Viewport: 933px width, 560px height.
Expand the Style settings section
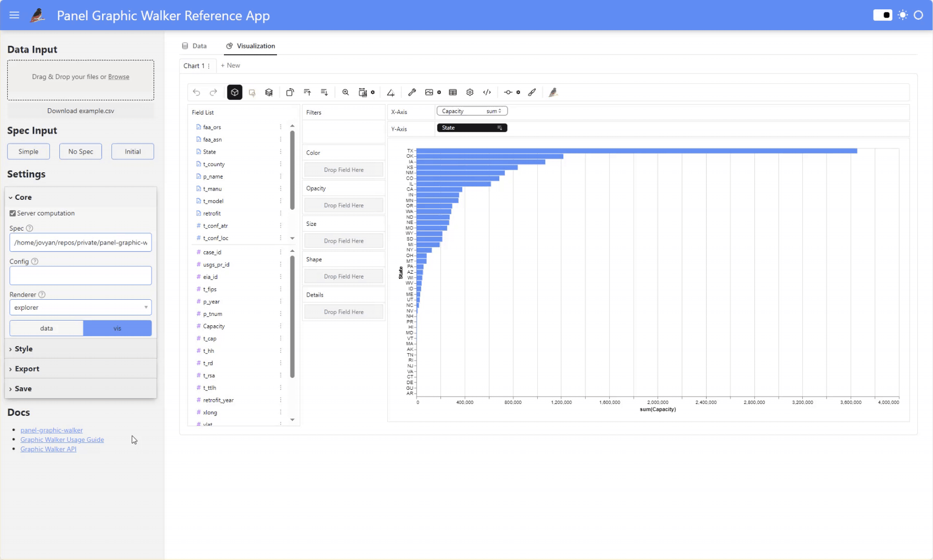[81, 349]
